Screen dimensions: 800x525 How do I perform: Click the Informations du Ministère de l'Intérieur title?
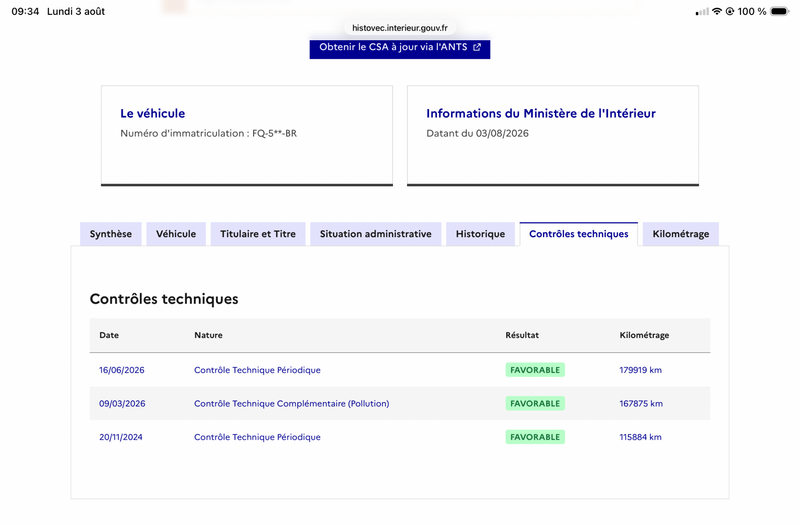541,113
